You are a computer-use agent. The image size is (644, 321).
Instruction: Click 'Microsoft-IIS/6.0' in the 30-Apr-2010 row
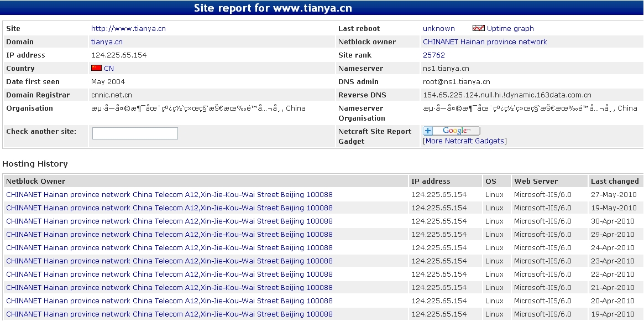(542, 221)
